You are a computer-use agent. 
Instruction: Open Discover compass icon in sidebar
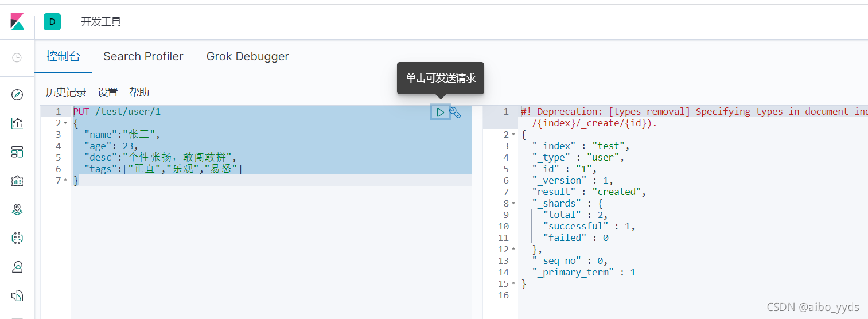[17, 95]
